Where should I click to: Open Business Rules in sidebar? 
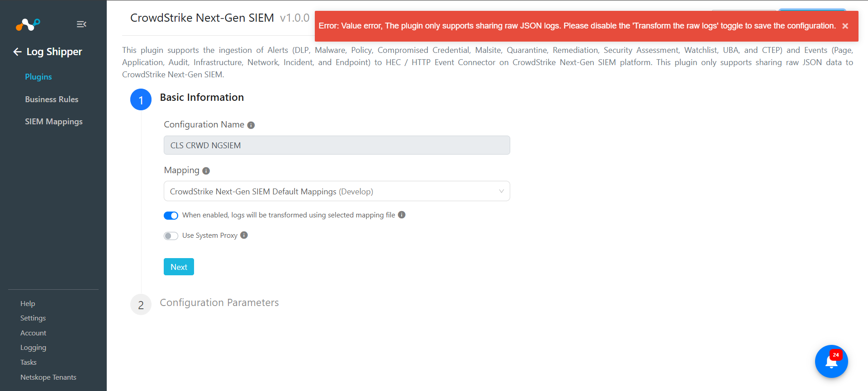pos(52,99)
